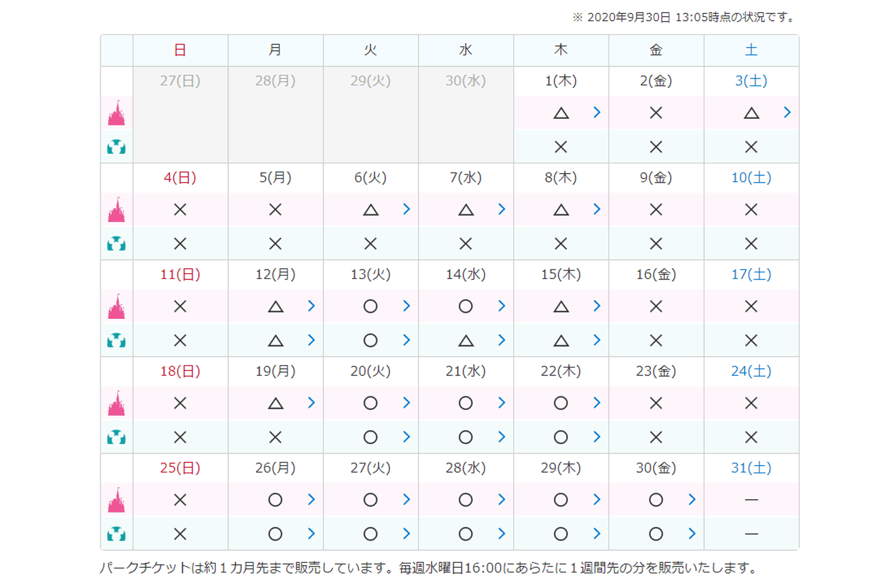881x588 pixels.
Task: Open the arrow beside Disneyland on 1(木)
Action: pos(597,112)
